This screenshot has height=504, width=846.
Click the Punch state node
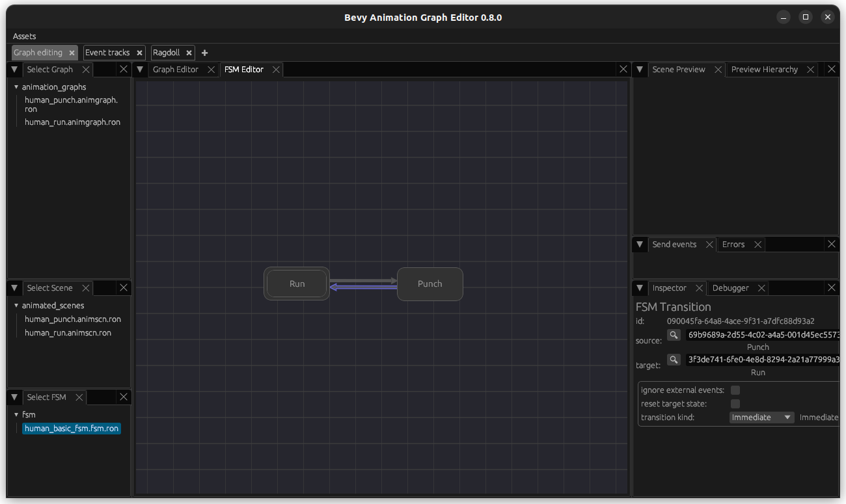point(430,284)
